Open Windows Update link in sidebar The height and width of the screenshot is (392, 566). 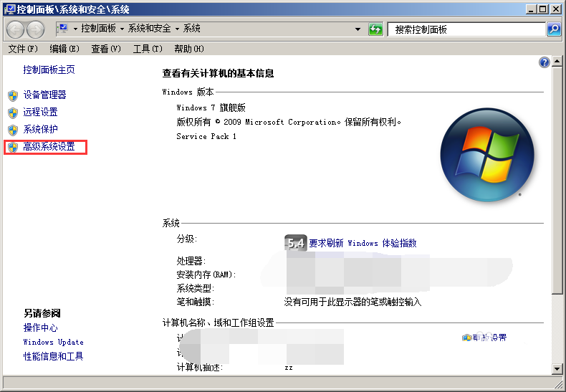pyautogui.click(x=54, y=342)
